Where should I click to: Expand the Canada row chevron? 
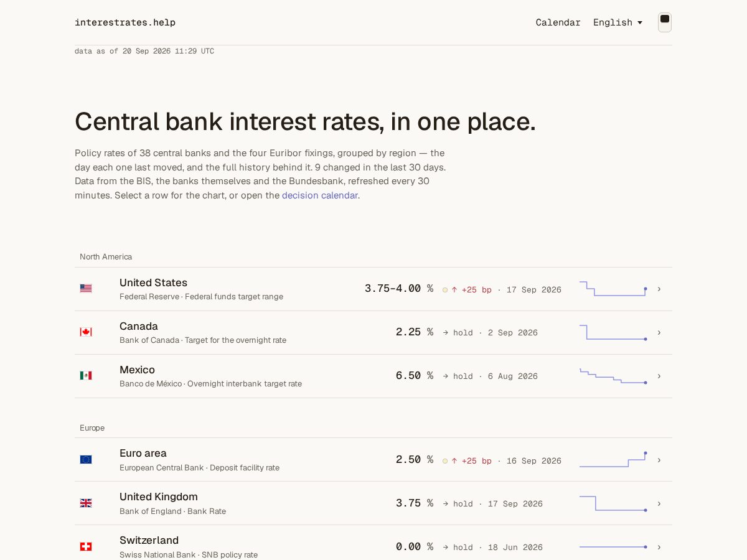click(659, 333)
